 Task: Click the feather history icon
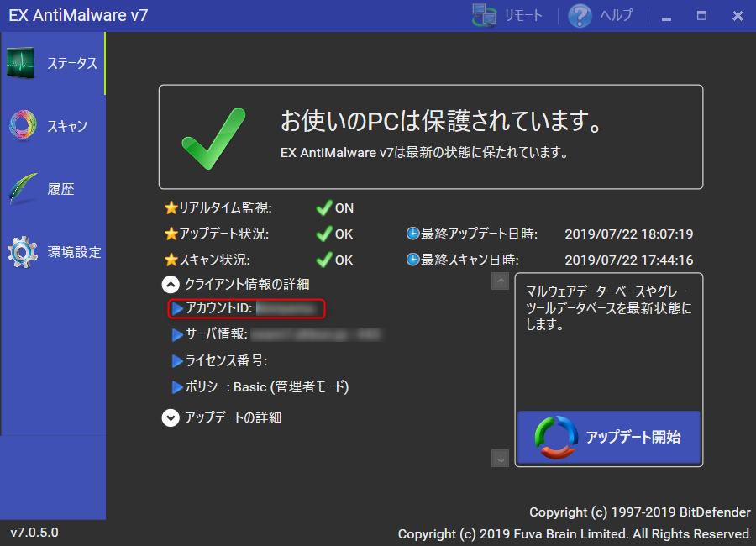(22, 189)
